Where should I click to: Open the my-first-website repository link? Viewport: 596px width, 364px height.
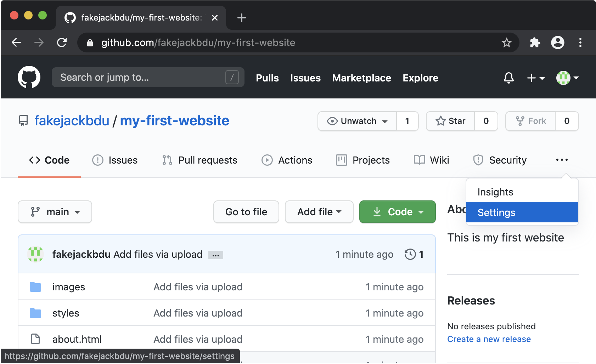pos(175,121)
